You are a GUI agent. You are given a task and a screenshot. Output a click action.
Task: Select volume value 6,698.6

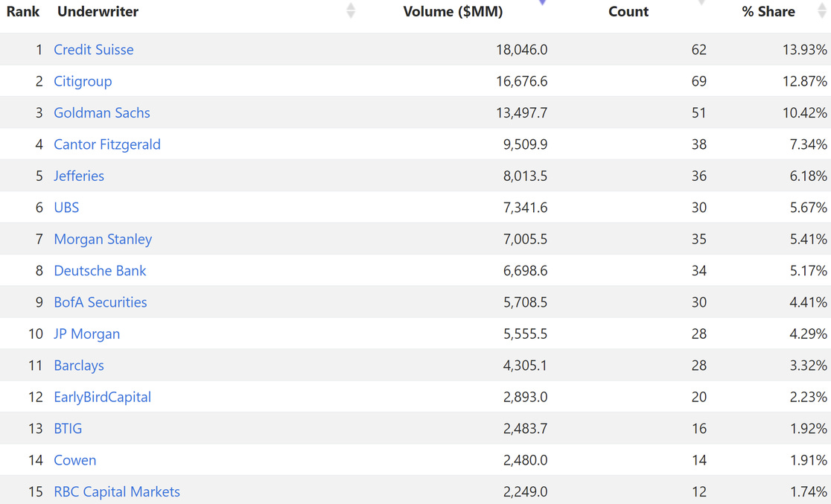click(525, 270)
